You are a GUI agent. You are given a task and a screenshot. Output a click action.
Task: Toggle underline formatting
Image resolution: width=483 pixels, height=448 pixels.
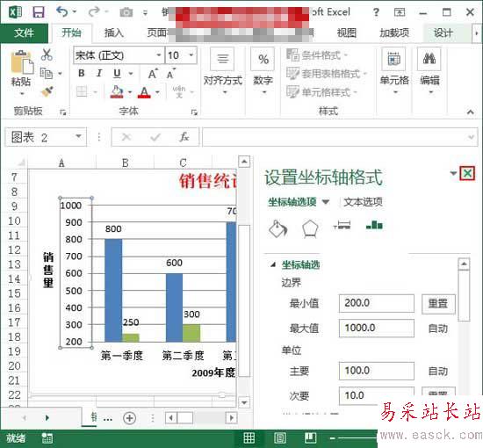(x=117, y=73)
